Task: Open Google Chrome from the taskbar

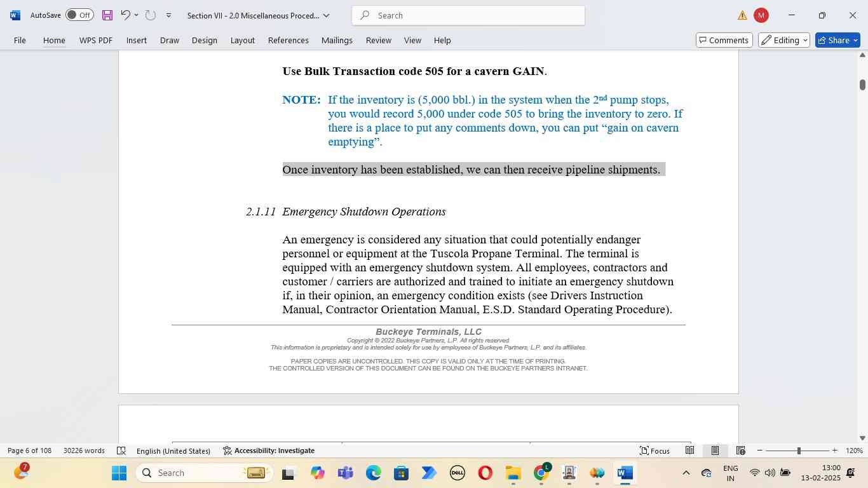Action: coord(541,473)
